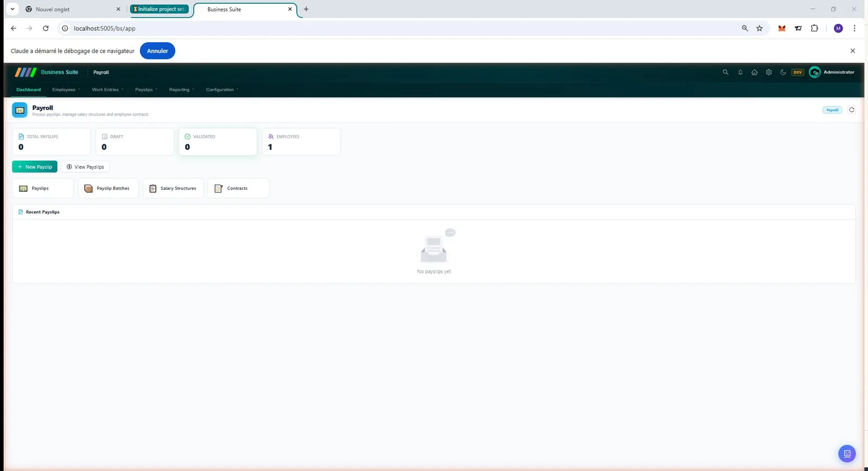Open the notifications bell
The height and width of the screenshot is (471, 868).
740,72
